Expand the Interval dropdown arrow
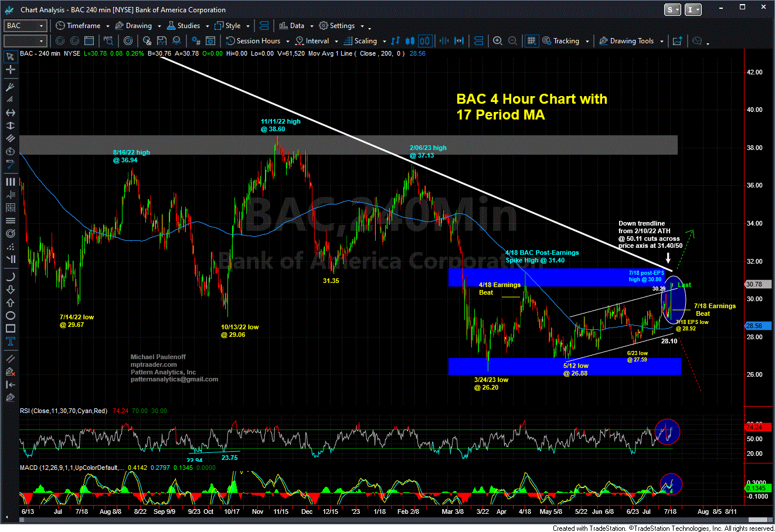 (336, 42)
